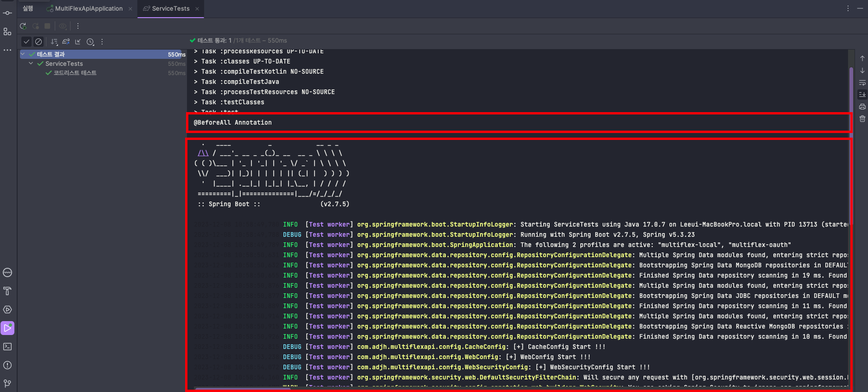868x392 pixels.
Task: Select the ServiceTests tree row
Action: point(103,63)
